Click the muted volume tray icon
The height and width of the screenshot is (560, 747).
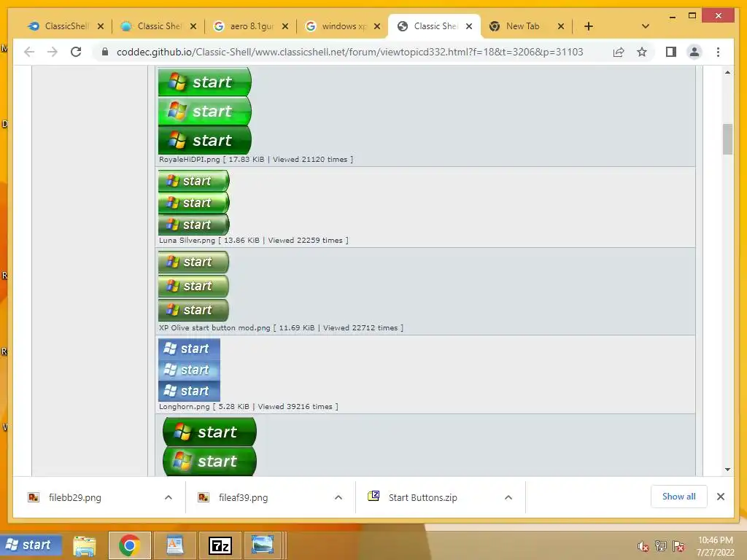pos(643,546)
